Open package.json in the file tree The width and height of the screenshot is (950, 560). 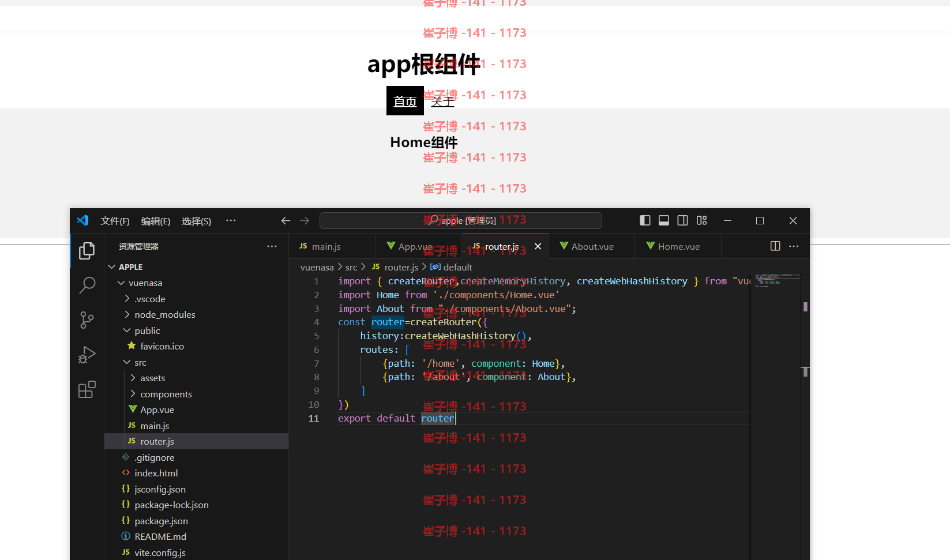(196, 521)
